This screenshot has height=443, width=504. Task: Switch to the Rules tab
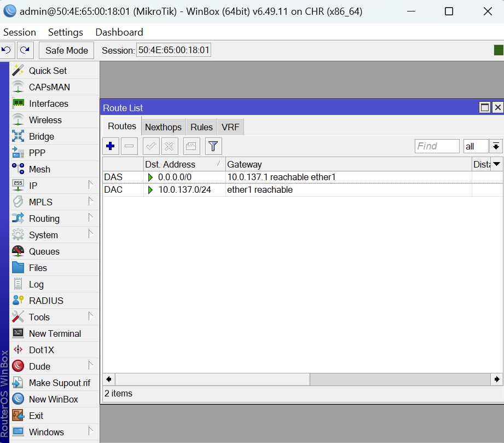coord(201,127)
